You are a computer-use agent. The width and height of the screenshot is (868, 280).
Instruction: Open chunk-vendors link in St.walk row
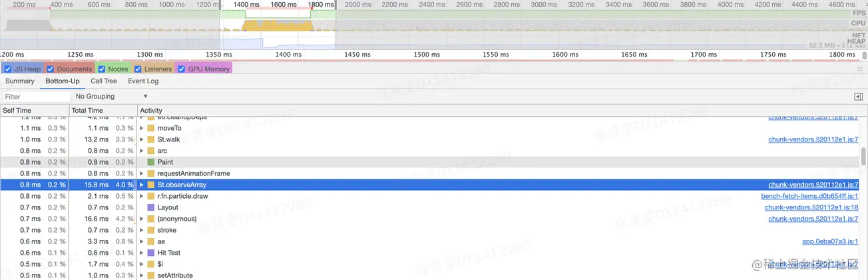[x=813, y=139]
